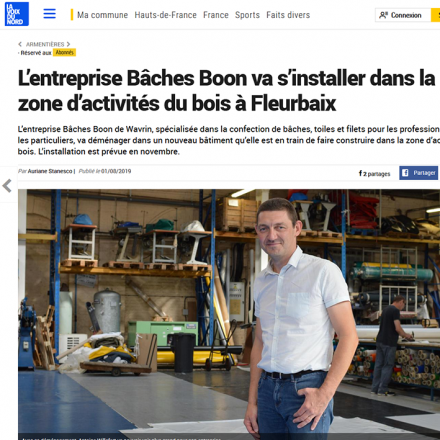Open France news section
This screenshot has width=440, height=440.
(216, 15)
